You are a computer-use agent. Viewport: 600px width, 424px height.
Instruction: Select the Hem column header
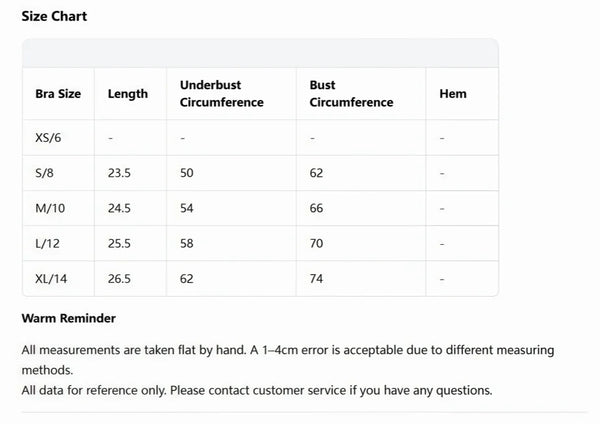coord(453,94)
